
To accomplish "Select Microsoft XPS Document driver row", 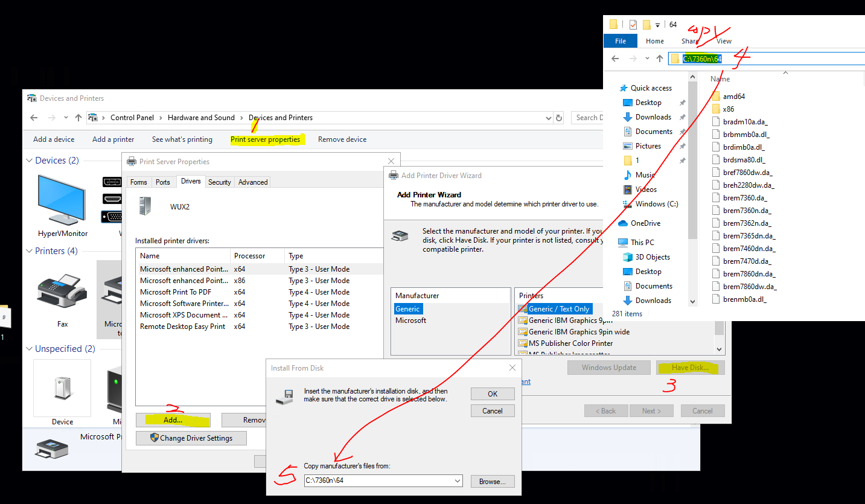I will pos(260,315).
